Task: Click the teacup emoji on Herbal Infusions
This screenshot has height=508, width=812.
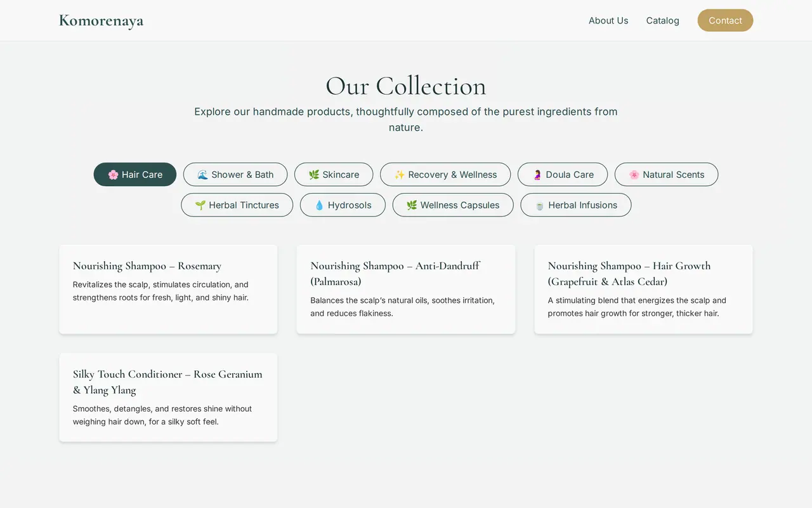Action: pos(540,205)
